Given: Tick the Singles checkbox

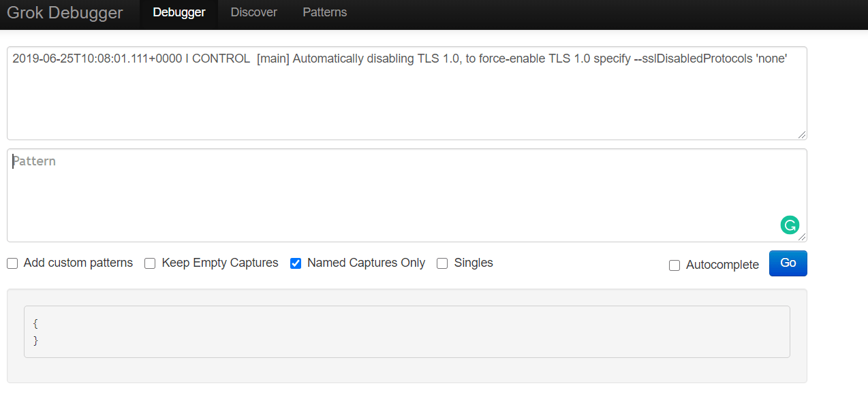Looking at the screenshot, I should pos(442,263).
